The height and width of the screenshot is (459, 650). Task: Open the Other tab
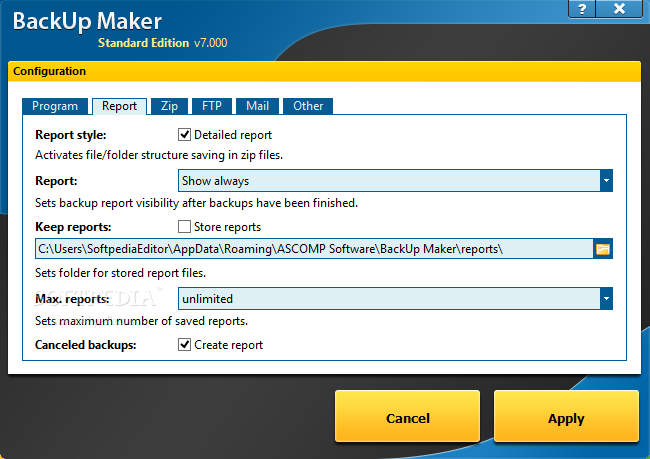(x=308, y=106)
